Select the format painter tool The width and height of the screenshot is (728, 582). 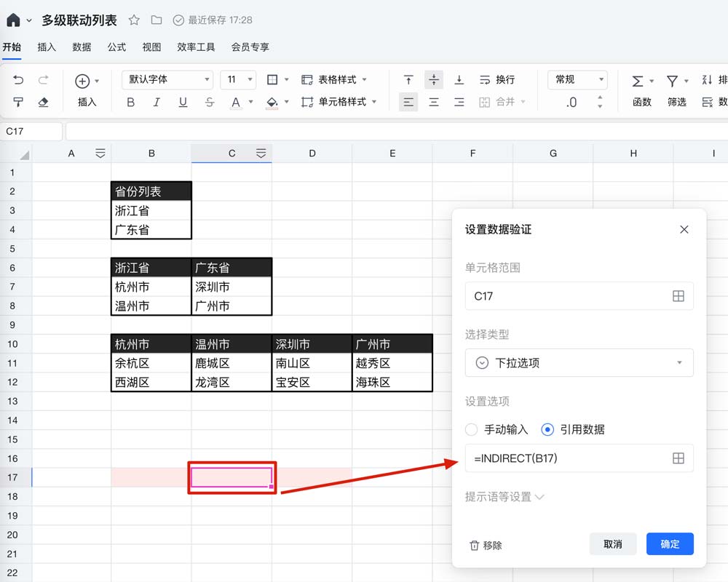[x=18, y=103]
